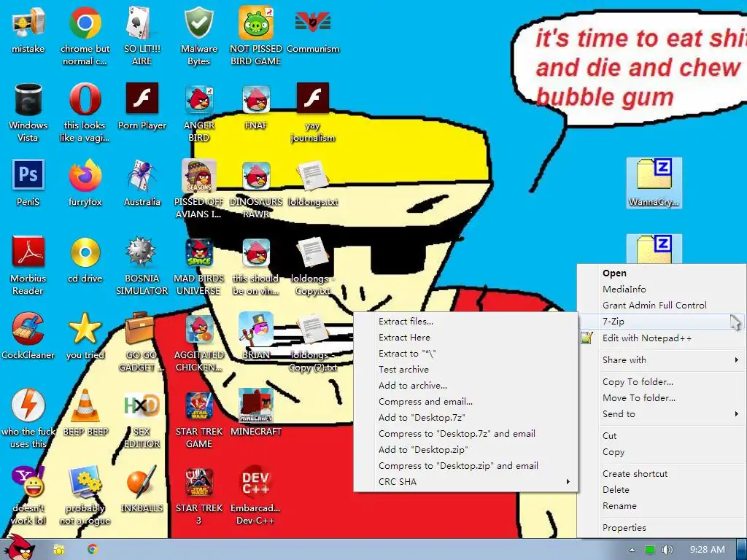The width and height of the screenshot is (747, 560).
Task: Select the Embarcadero Dev-C++ icon
Action: (x=256, y=482)
